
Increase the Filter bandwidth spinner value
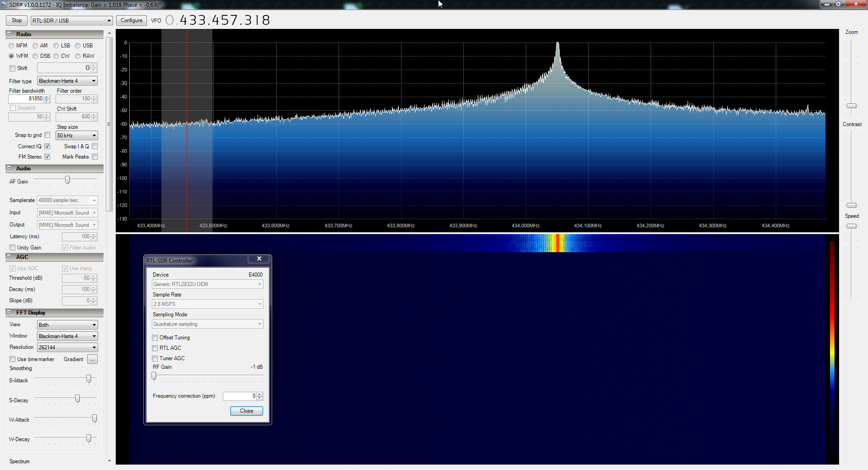(47, 97)
